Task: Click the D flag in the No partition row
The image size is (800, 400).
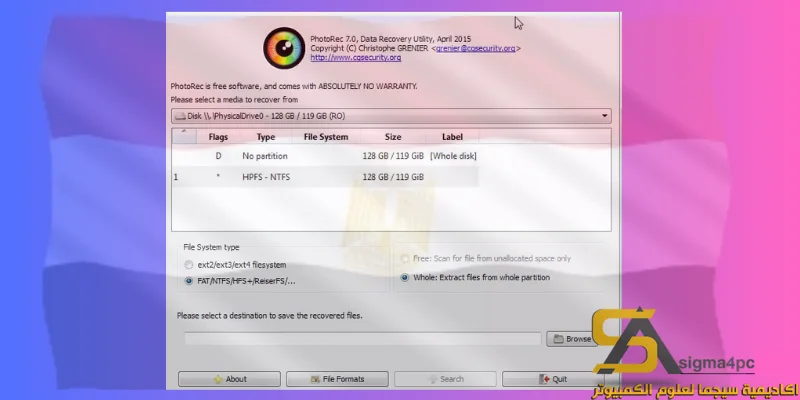Action: tap(218, 156)
